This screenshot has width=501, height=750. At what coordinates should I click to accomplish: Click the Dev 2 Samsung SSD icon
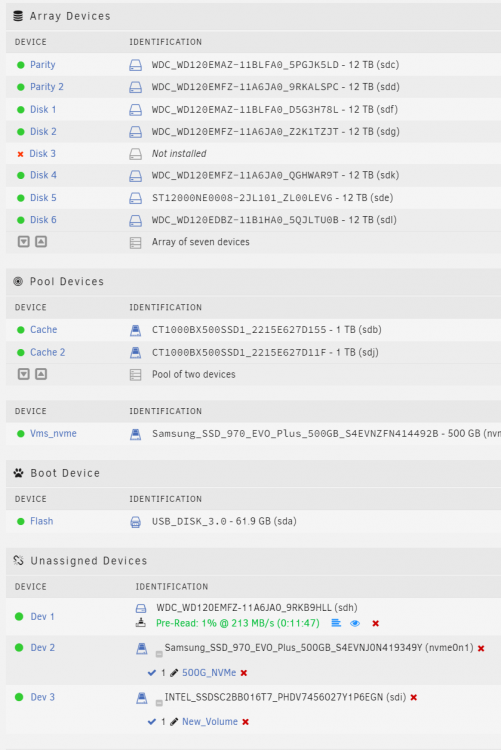[142, 648]
